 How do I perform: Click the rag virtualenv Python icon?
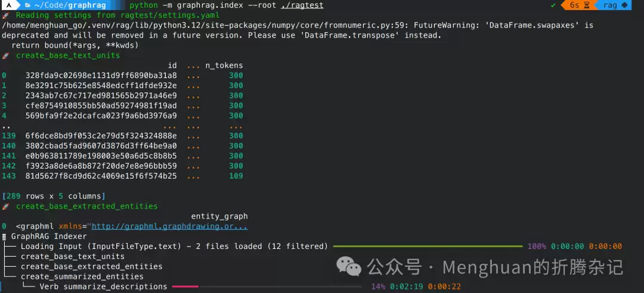tap(625, 5)
